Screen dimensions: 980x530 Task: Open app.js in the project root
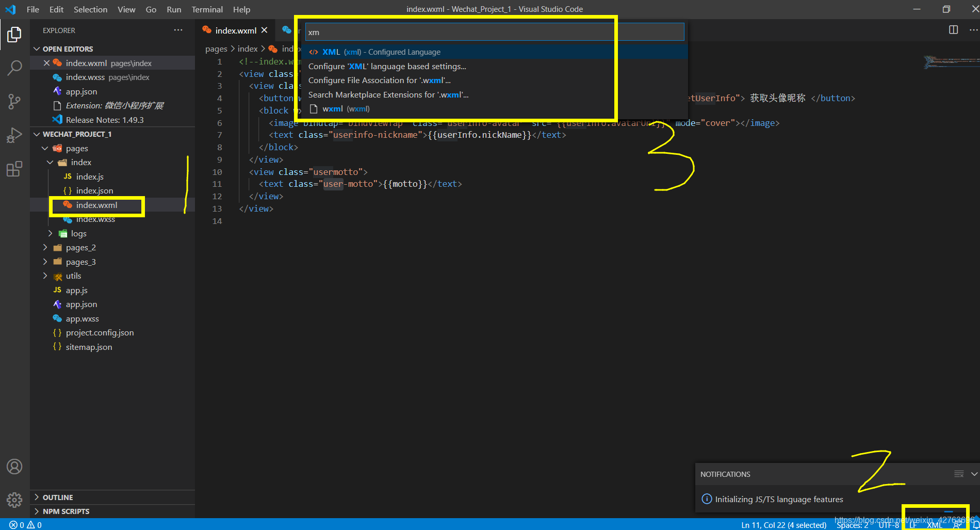click(x=112, y=290)
